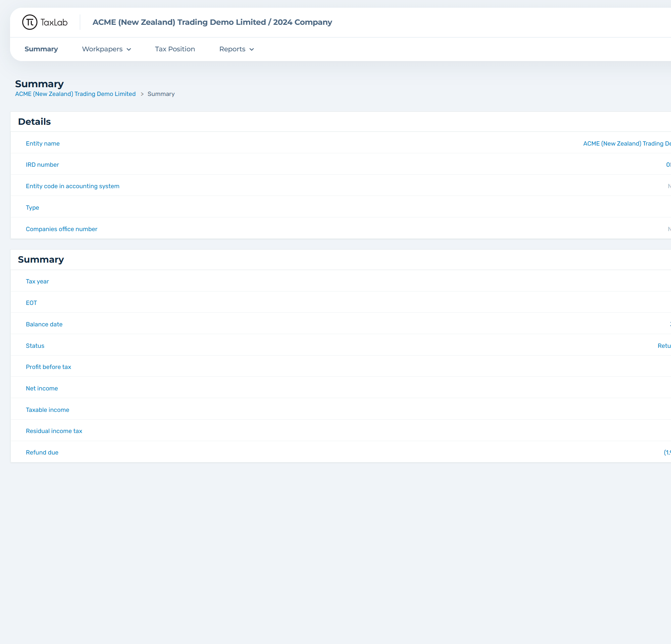Viewport: 671px width, 644px height.
Task: Click the Status row label
Action: (x=35, y=345)
